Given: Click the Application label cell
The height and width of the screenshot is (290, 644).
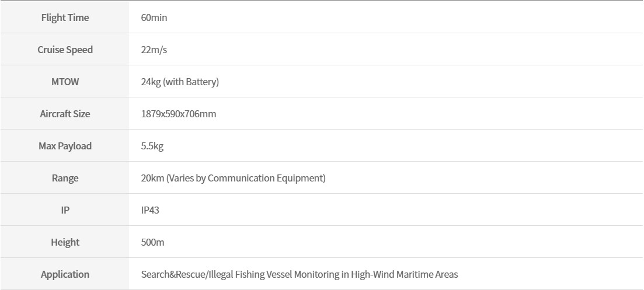Looking at the screenshot, I should (65, 274).
